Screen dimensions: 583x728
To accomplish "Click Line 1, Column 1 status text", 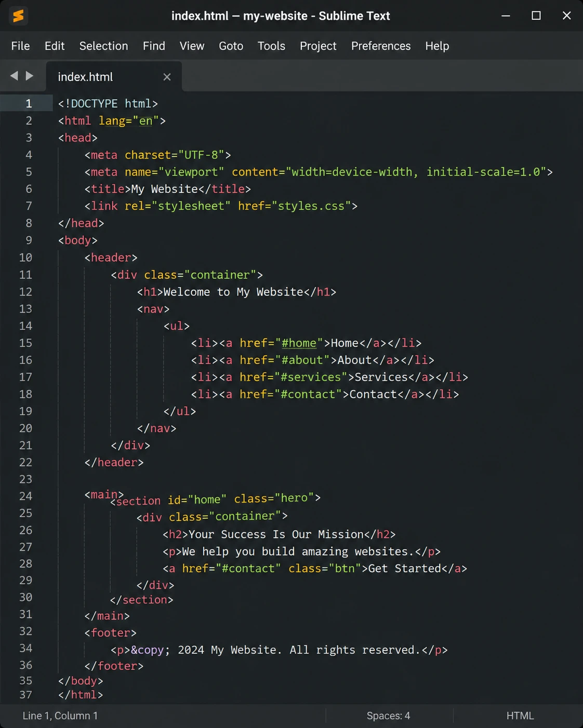I will coord(60,716).
